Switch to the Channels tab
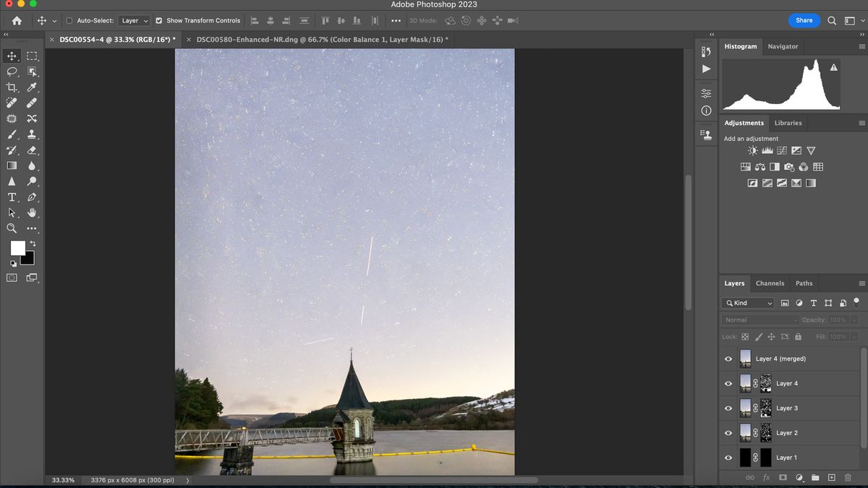 coord(770,283)
